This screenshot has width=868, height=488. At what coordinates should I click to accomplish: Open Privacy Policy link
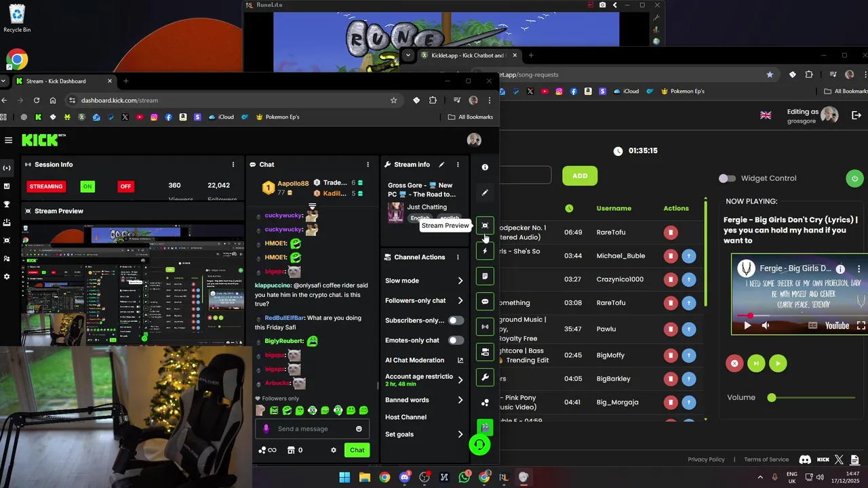coord(706,460)
